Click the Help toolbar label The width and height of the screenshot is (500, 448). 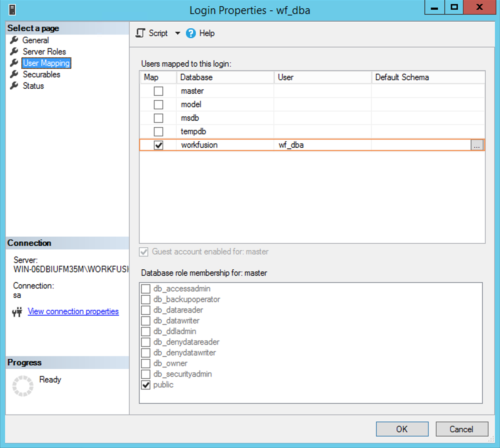[x=207, y=33]
